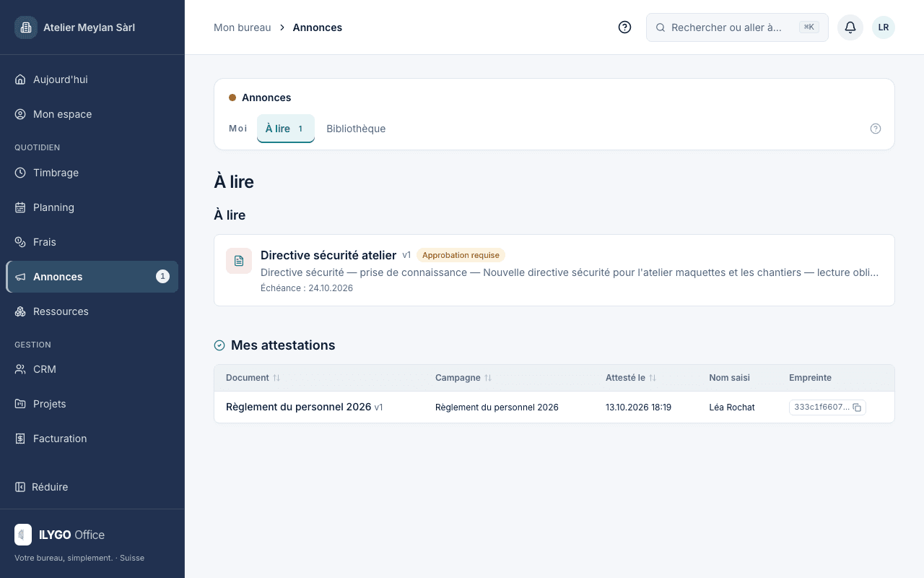Sort by Attesté le column
Image resolution: width=924 pixels, height=578 pixels.
pos(631,378)
